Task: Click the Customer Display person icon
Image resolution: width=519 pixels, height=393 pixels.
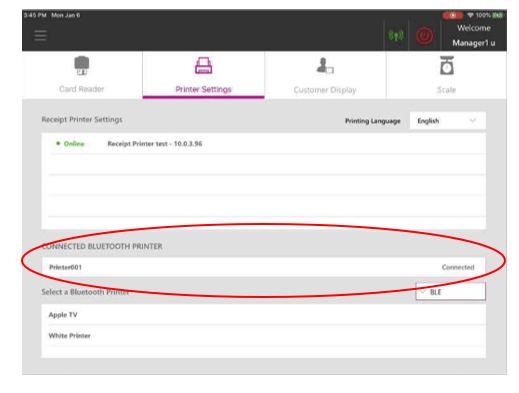Action: coord(325,66)
